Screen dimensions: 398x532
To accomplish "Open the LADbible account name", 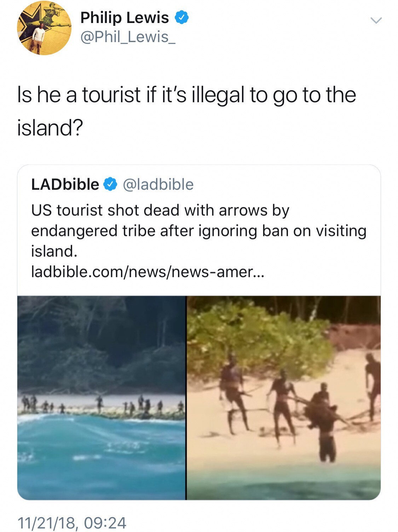I will 65,184.
